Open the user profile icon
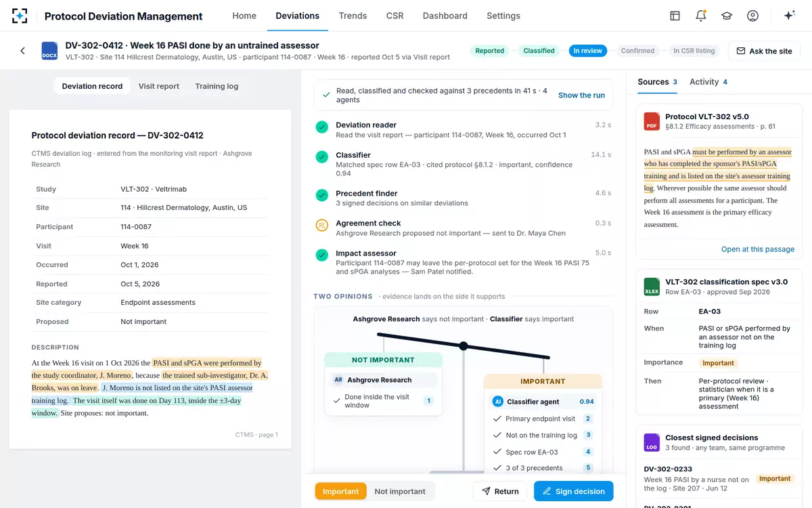Image resolution: width=812 pixels, height=508 pixels. pyautogui.click(x=752, y=16)
